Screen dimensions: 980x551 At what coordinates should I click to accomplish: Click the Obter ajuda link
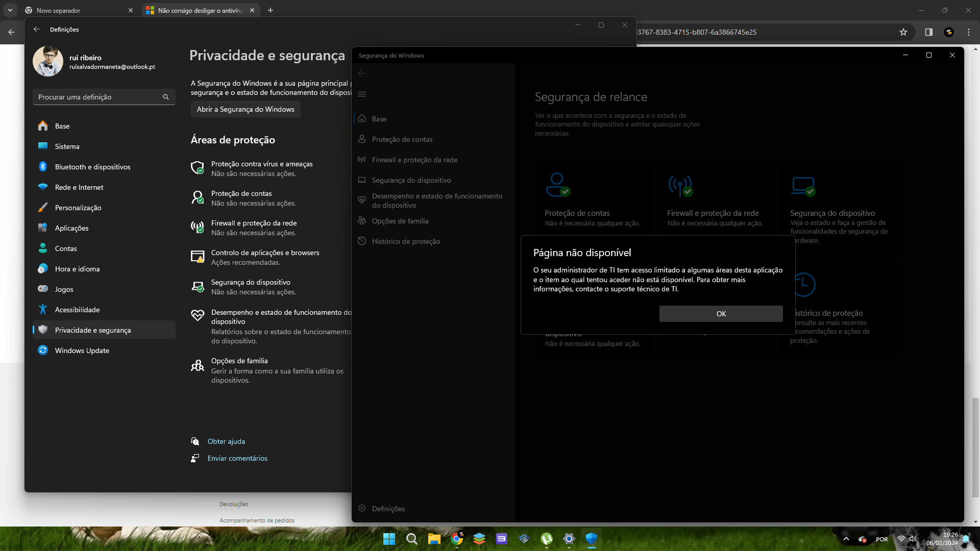point(226,441)
